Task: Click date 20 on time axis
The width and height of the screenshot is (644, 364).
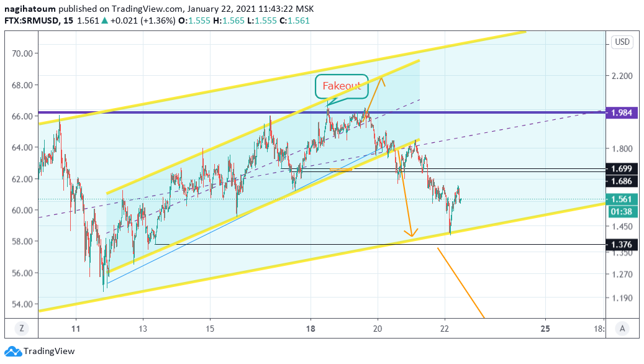Action: point(378,329)
